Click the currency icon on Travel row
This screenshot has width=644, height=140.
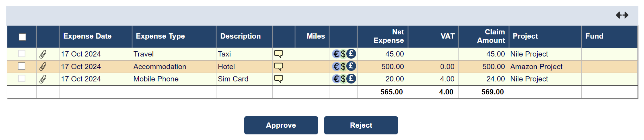(344, 54)
